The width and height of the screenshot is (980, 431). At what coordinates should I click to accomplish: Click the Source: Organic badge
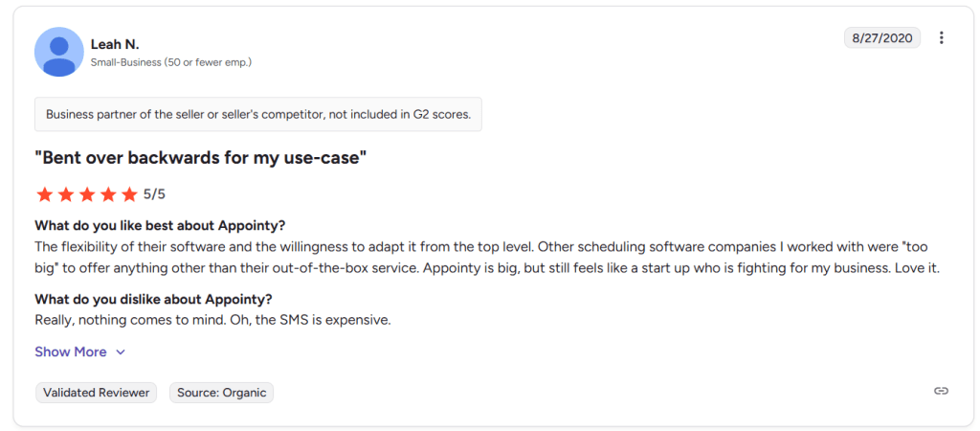click(x=222, y=393)
